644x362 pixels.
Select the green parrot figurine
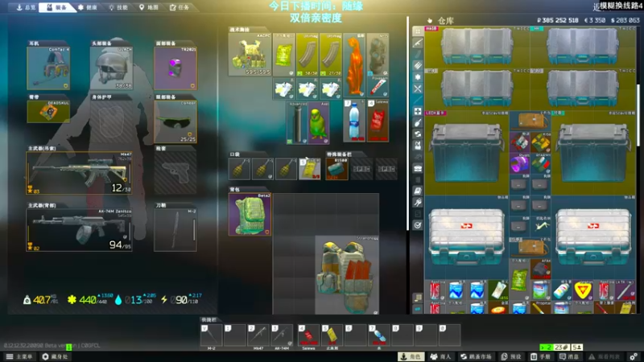[318, 123]
